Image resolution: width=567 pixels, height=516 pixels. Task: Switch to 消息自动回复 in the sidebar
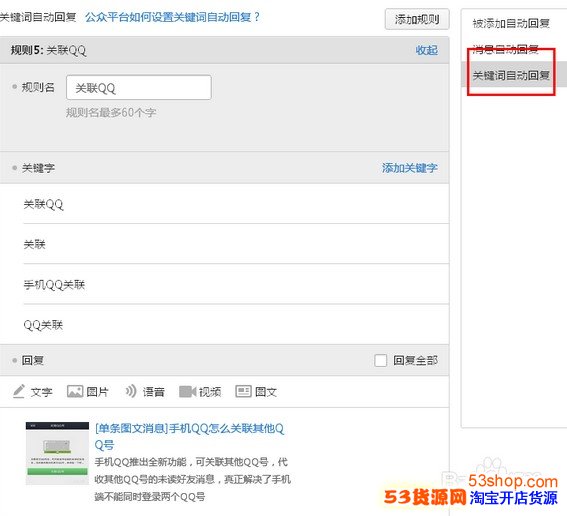[506, 49]
